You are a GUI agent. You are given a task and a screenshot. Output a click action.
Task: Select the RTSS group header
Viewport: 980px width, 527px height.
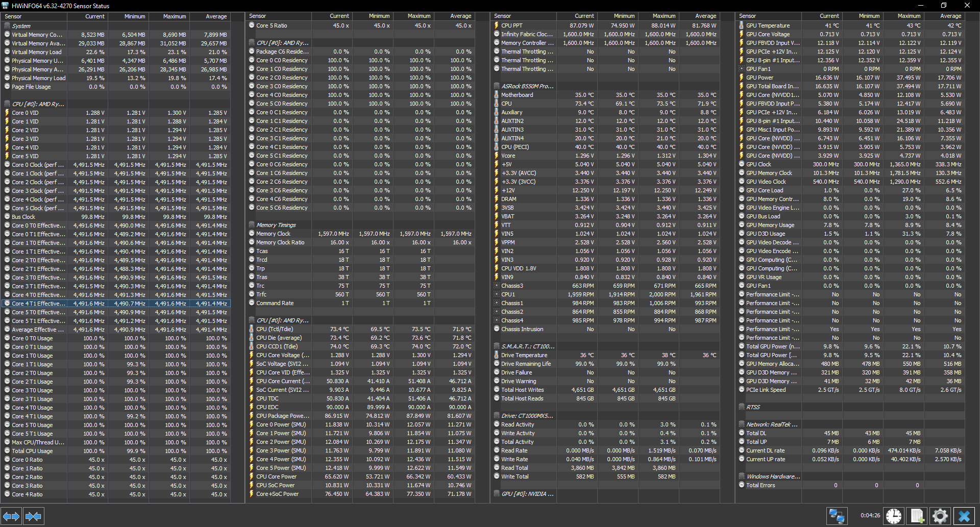851,407
